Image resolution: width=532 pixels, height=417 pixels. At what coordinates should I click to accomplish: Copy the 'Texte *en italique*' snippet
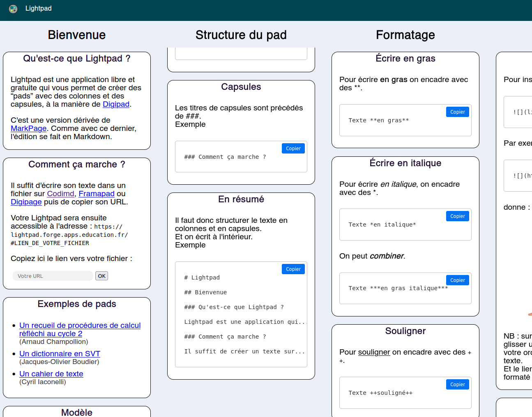(x=458, y=216)
